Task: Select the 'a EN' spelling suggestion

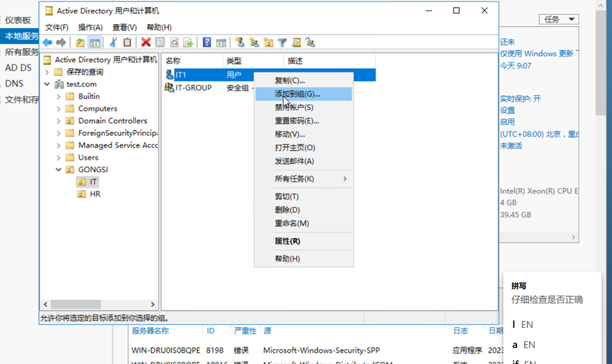Action: (x=524, y=345)
